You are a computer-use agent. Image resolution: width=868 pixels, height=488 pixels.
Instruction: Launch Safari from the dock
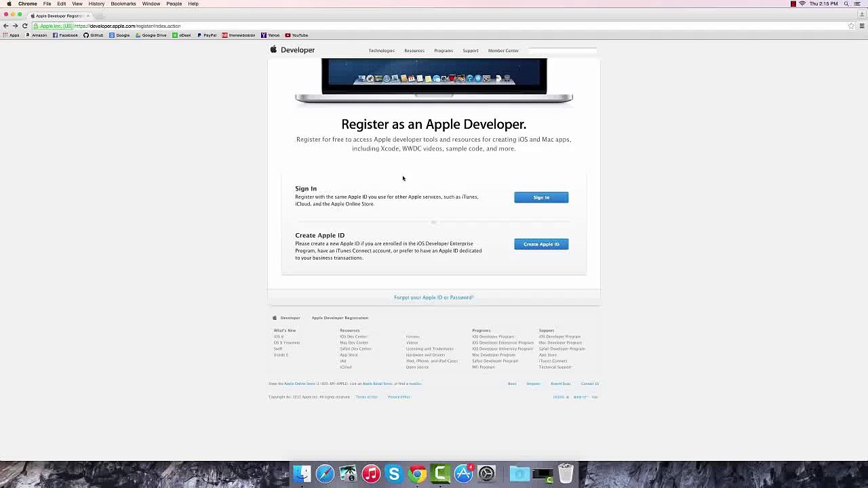(x=325, y=473)
